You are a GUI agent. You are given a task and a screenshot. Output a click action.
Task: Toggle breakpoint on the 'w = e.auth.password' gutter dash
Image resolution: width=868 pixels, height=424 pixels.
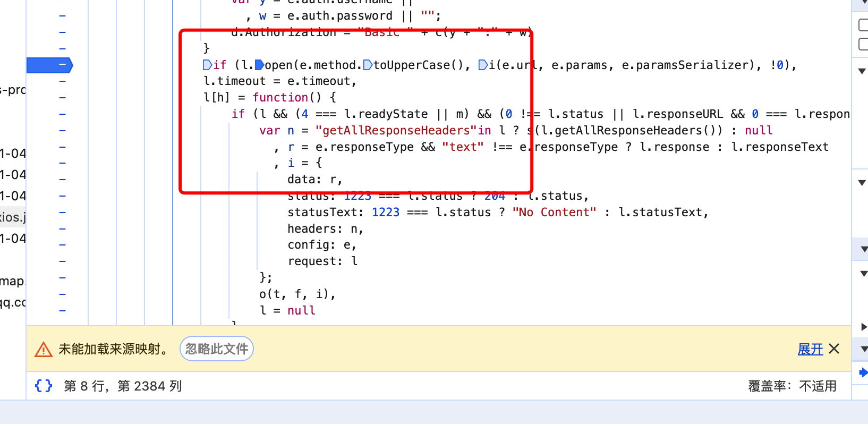[x=63, y=16]
